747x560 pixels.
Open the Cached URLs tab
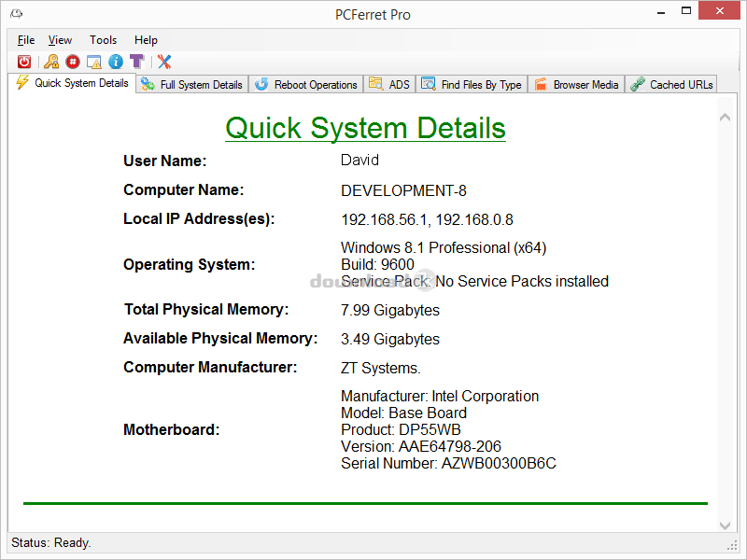pos(672,85)
